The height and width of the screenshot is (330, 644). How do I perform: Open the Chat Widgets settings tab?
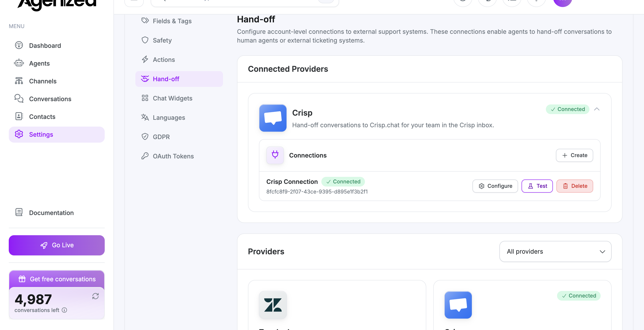[173, 98]
